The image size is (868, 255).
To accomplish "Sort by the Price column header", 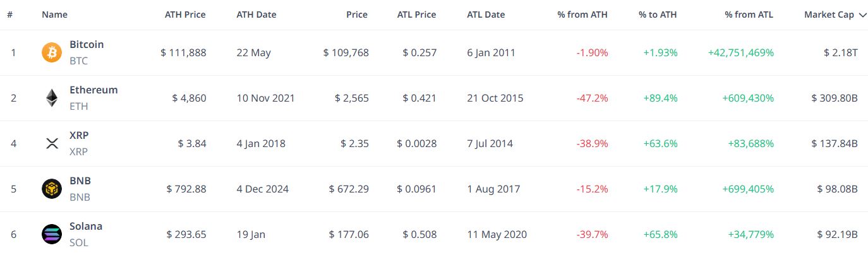I will [358, 15].
